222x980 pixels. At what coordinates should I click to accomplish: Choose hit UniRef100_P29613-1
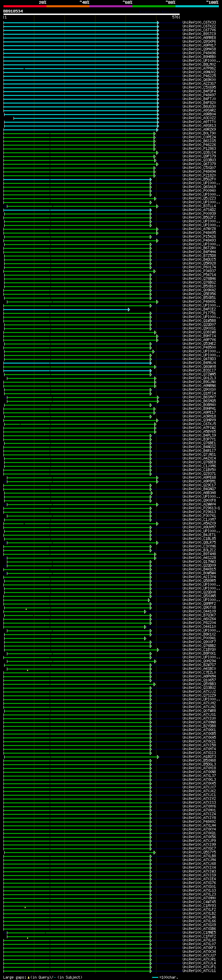(201, 508)
